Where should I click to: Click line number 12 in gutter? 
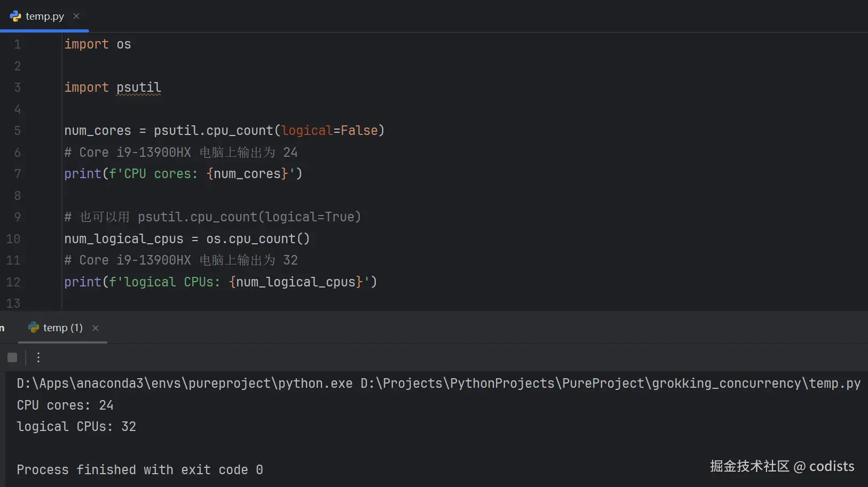click(13, 282)
